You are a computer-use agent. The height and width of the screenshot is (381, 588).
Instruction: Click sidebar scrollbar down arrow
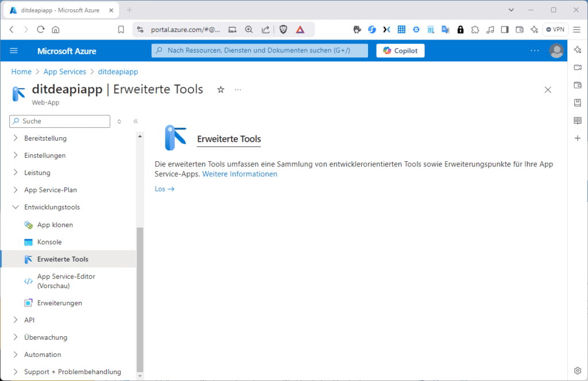click(x=140, y=376)
